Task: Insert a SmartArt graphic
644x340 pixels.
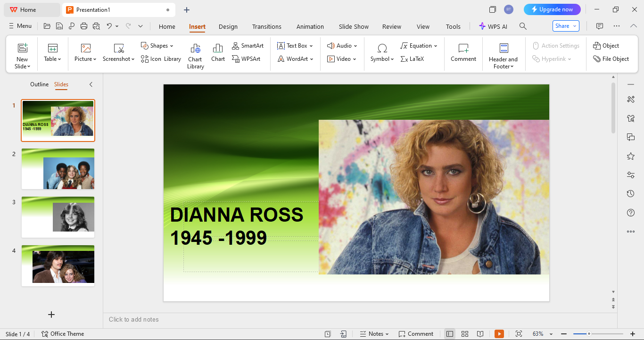Action: 248,45
